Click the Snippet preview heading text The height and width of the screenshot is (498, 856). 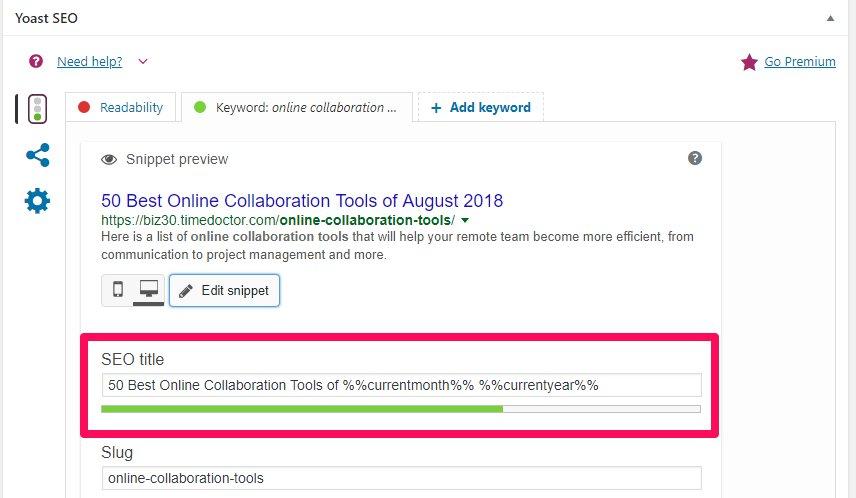[x=177, y=159]
